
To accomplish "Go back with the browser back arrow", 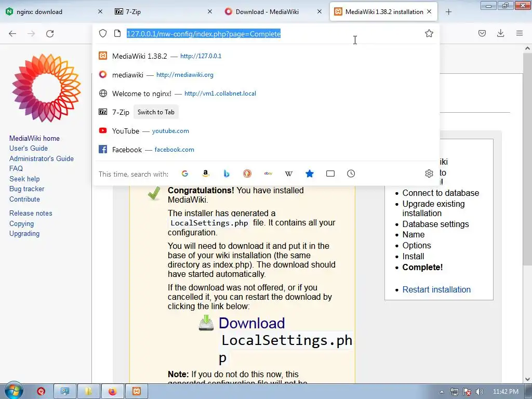I will [12, 34].
